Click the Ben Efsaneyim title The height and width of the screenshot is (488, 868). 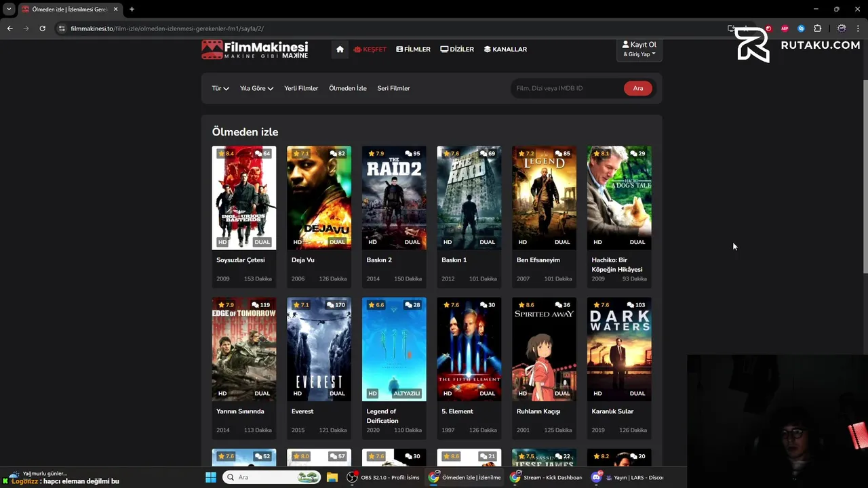[x=538, y=260]
